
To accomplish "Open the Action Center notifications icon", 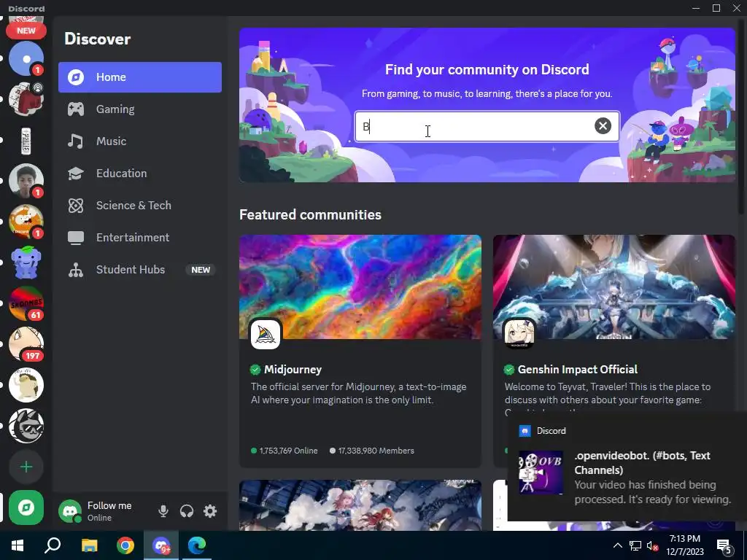I will (724, 545).
